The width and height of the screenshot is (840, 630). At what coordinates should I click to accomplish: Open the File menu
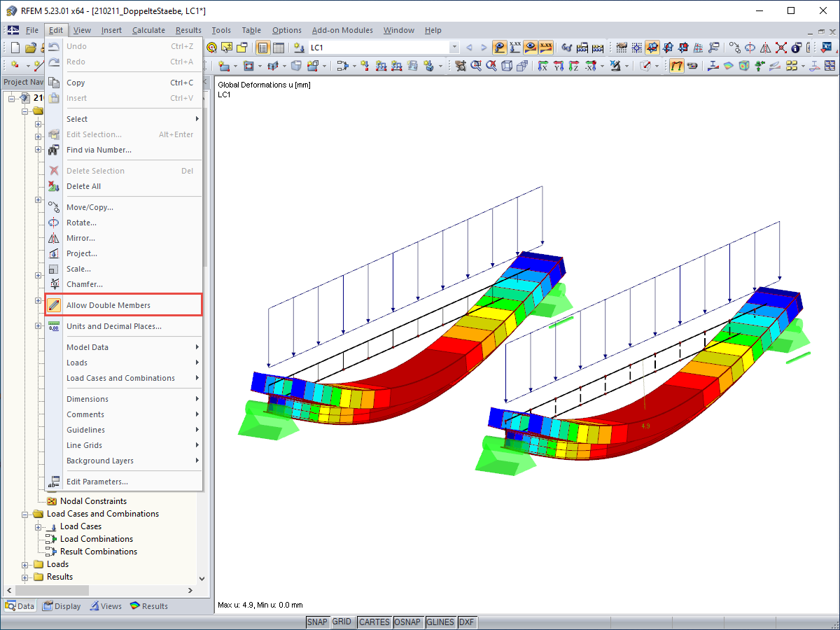click(32, 30)
